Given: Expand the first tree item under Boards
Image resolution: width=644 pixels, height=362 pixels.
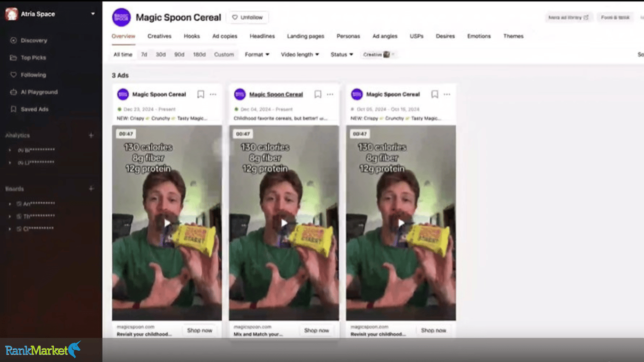Looking at the screenshot, I should click(x=10, y=204).
